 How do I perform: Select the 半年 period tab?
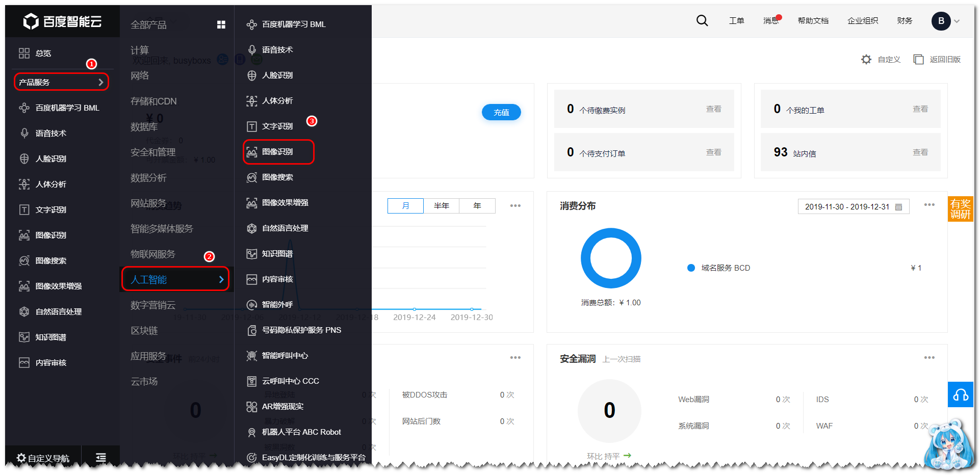(x=442, y=205)
